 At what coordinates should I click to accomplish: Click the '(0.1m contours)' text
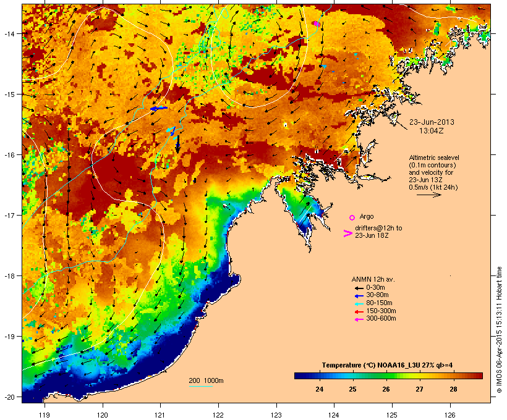432,165
